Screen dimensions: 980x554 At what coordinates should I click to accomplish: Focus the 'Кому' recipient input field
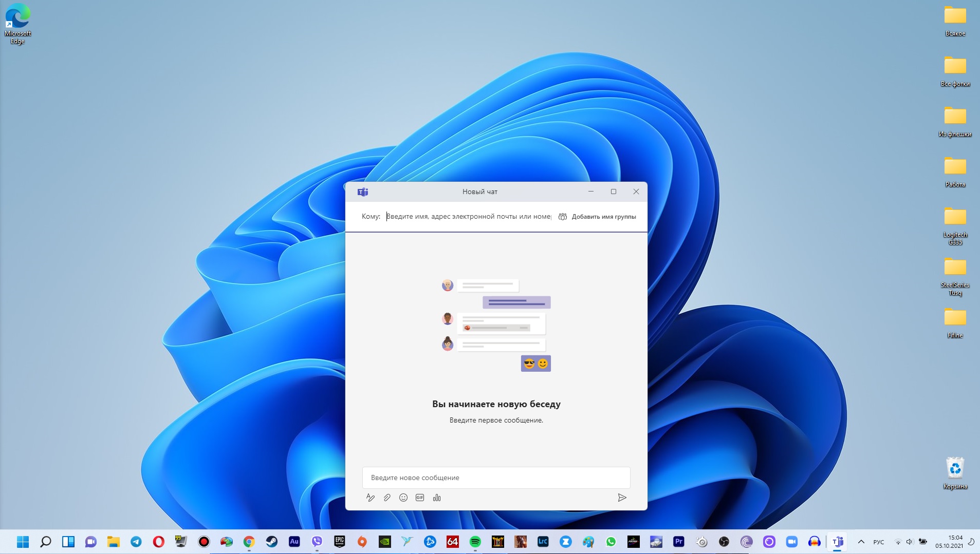pyautogui.click(x=468, y=217)
